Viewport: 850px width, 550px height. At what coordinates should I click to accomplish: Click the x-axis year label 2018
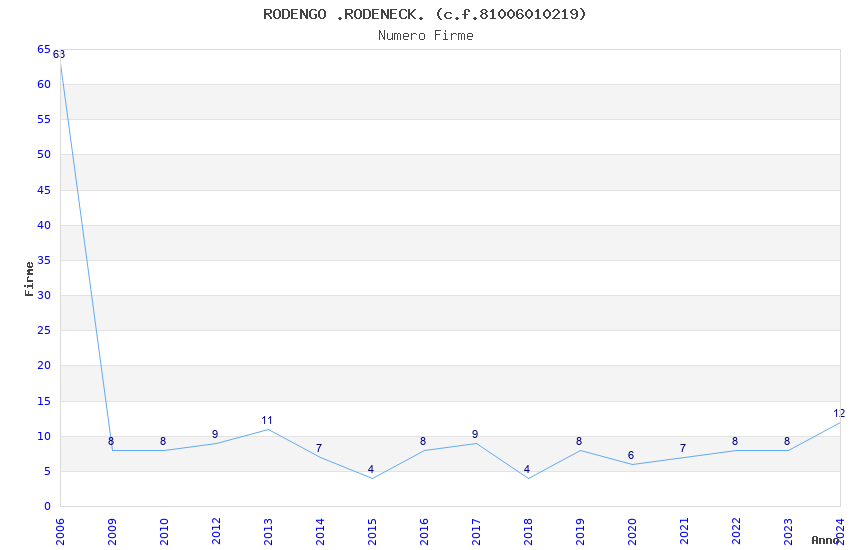(528, 531)
